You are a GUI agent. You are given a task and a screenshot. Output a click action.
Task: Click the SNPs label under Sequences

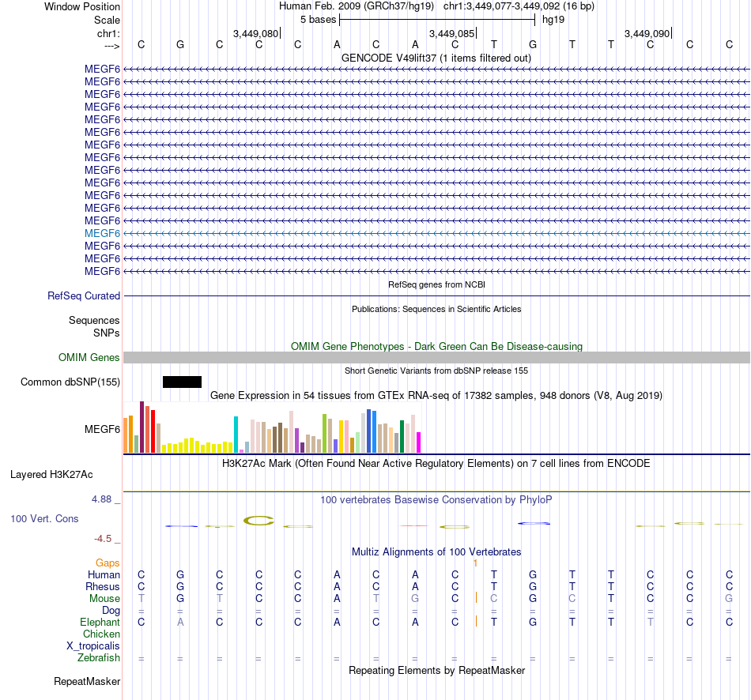pyautogui.click(x=107, y=333)
